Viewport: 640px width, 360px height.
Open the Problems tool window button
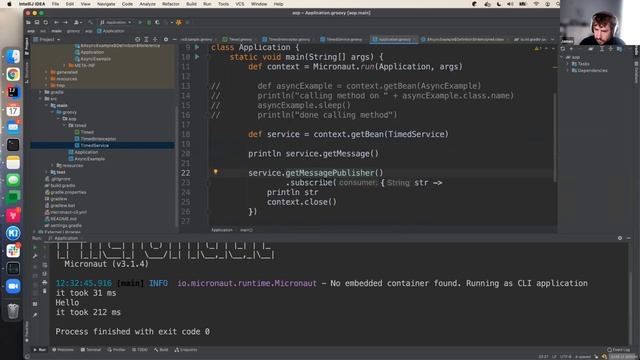click(63, 350)
